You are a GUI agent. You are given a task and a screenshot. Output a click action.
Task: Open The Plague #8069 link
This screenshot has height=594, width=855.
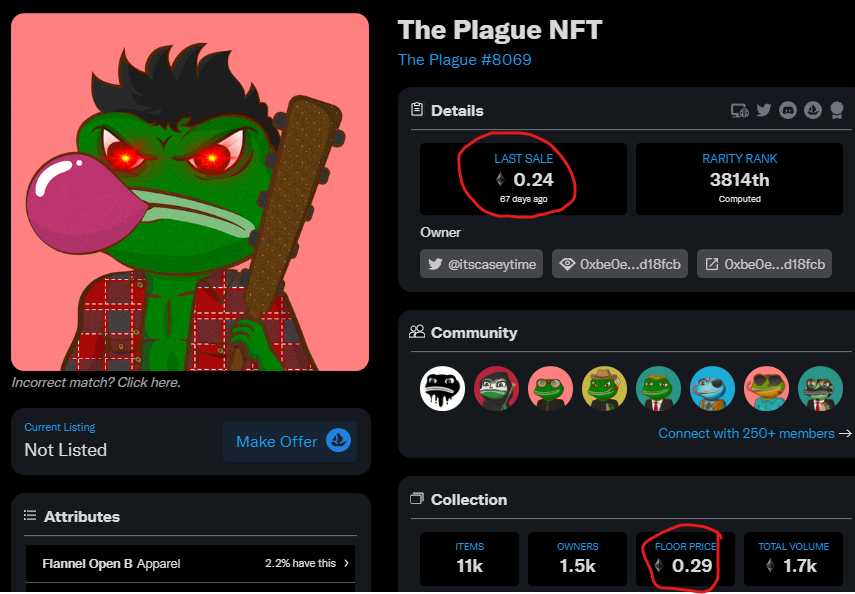465,59
